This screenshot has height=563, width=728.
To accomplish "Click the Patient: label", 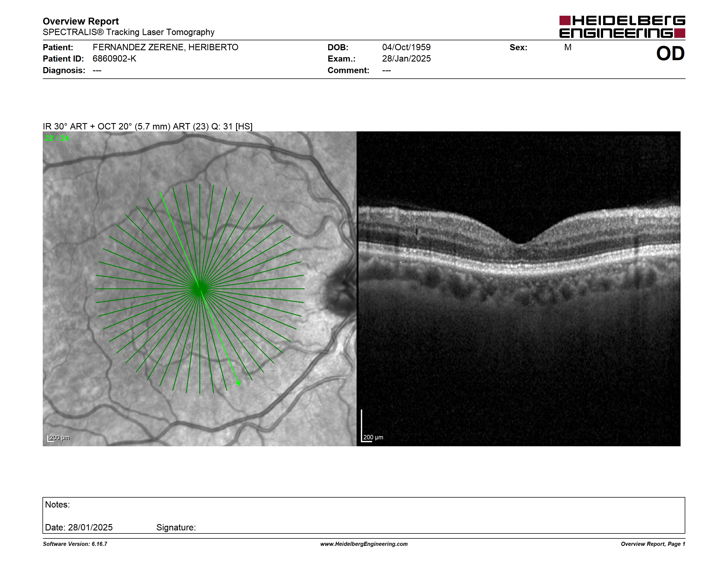I will (x=58, y=47).
